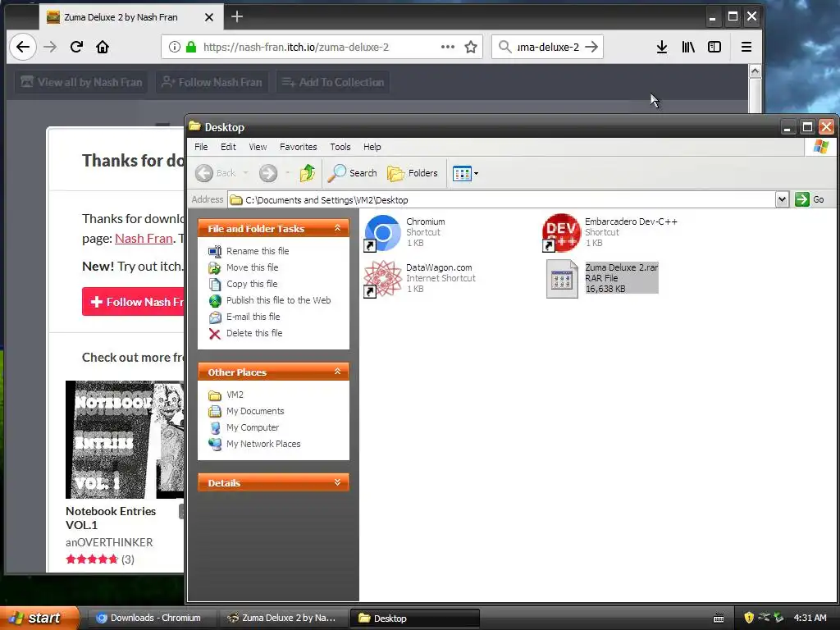
Task: Select the Chromium shortcut icon
Action: [x=382, y=233]
